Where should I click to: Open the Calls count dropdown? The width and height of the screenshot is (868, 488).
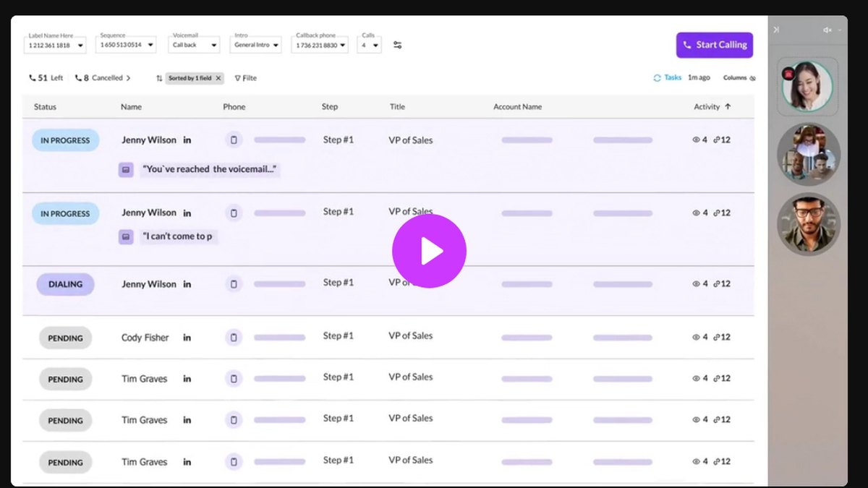tap(370, 45)
